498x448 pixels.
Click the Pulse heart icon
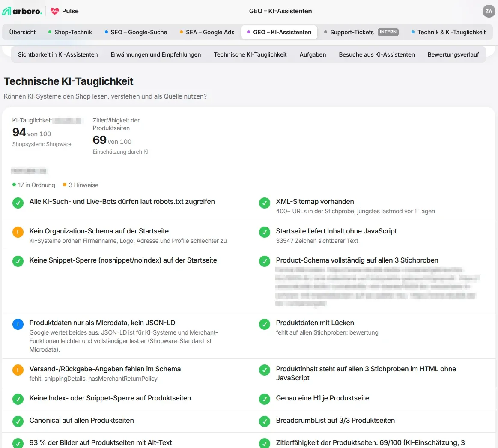coord(55,11)
